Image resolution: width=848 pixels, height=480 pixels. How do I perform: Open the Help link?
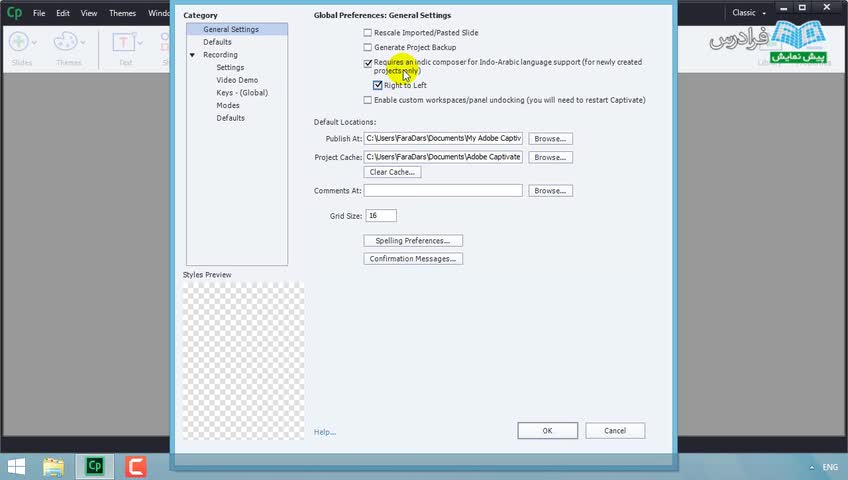coord(324,432)
